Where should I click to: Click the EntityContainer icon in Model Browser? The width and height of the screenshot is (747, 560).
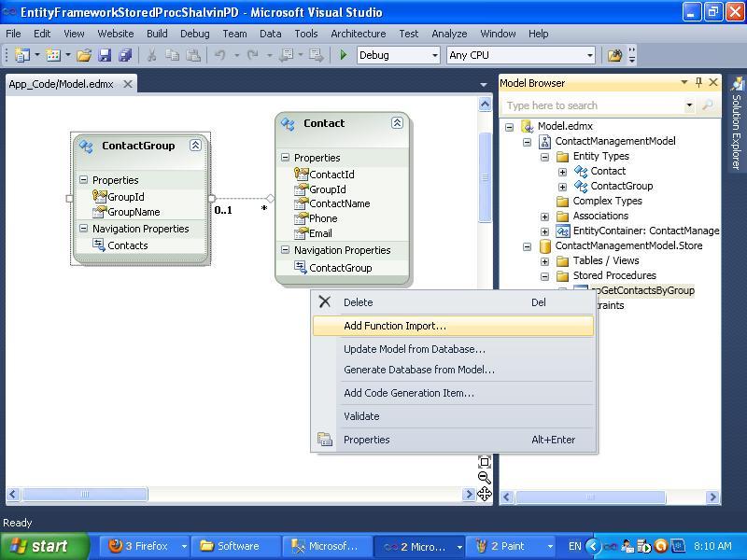tap(564, 231)
